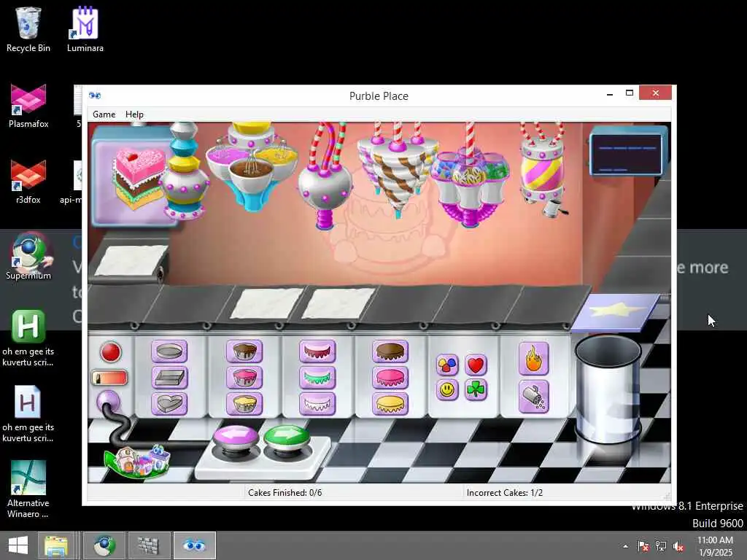The height and width of the screenshot is (560, 747).
Task: Click the Cakes Finished: 0/6 status text
Action: [285, 493]
